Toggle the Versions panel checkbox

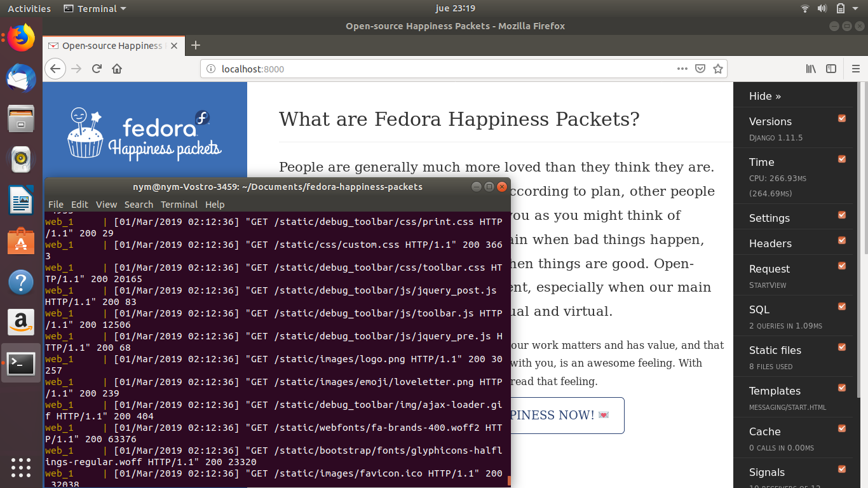(x=842, y=118)
